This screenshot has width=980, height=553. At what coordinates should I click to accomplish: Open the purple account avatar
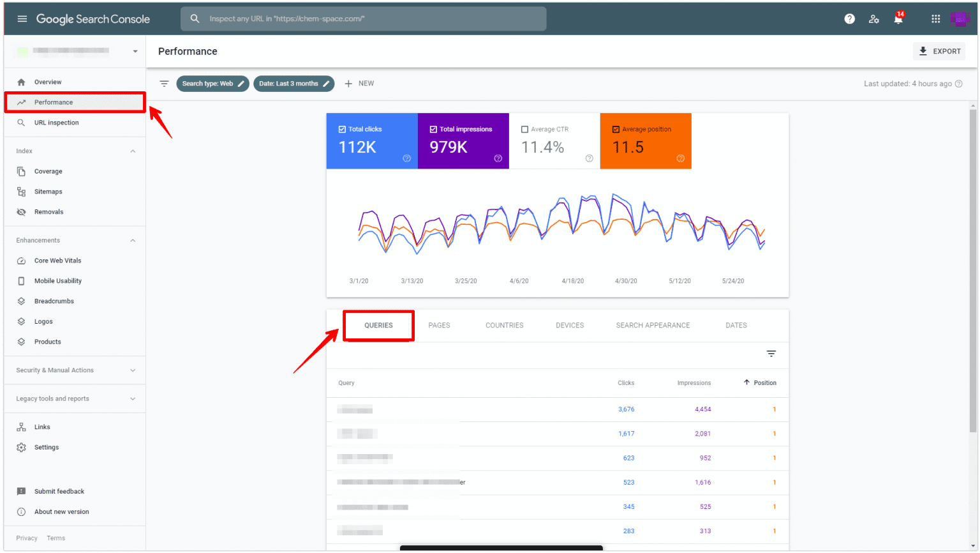960,19
